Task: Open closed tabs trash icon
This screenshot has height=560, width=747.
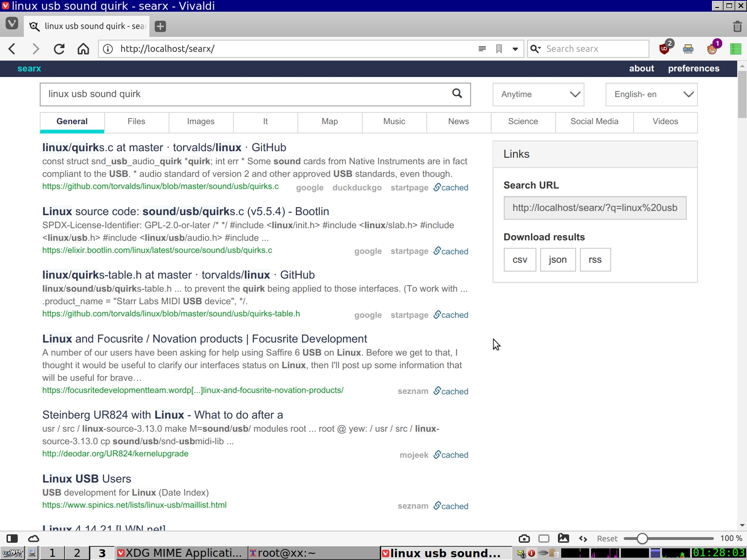Action: point(737,26)
